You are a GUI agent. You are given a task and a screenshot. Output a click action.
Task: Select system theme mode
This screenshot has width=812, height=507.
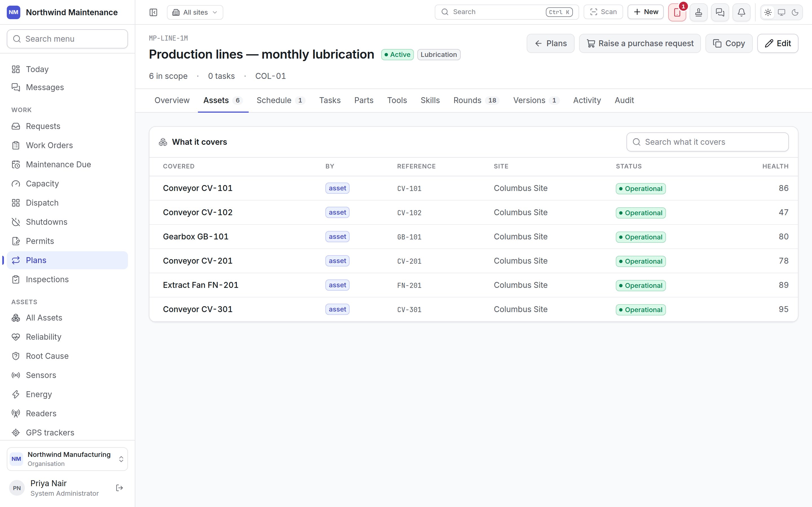782,12
